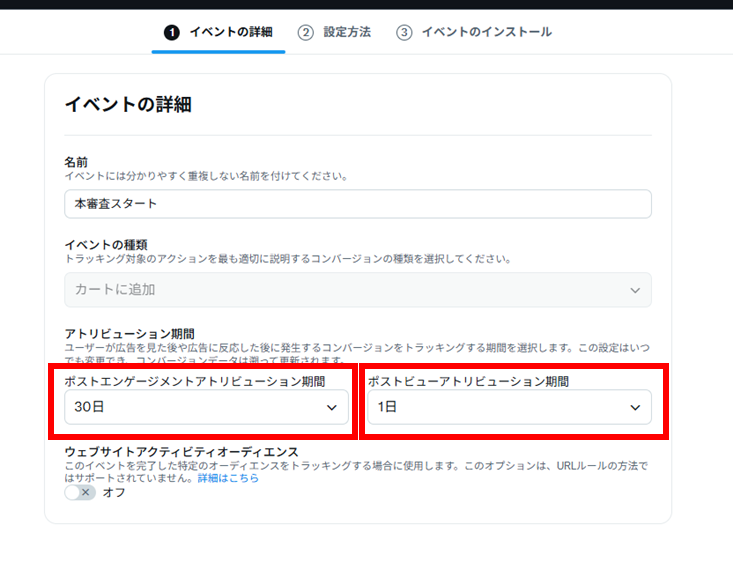This screenshot has width=733, height=577.
Task: Focus the 名前 field containing 本審査スタート
Action: point(358,204)
